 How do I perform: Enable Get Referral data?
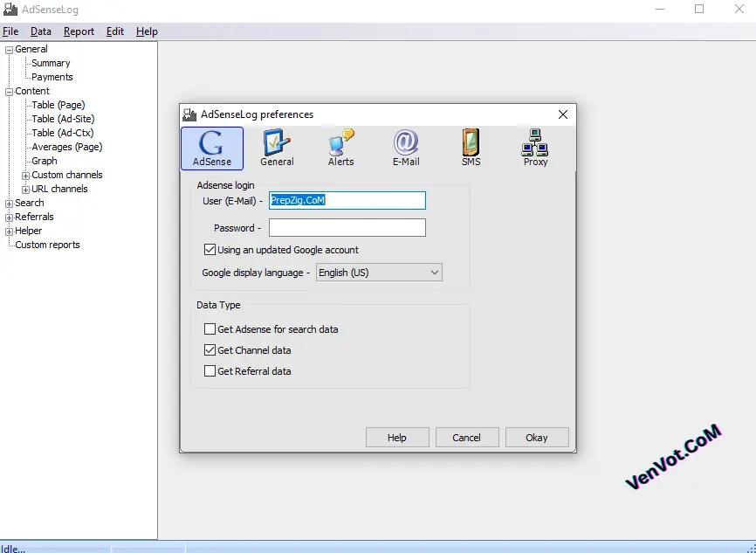coord(210,371)
